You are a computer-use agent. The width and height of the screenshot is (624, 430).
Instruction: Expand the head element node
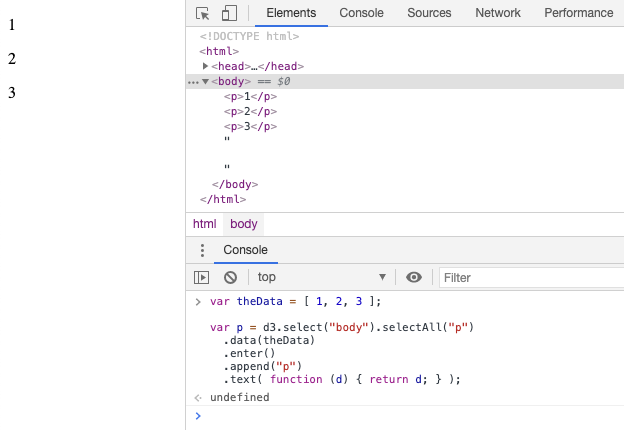(x=205, y=66)
